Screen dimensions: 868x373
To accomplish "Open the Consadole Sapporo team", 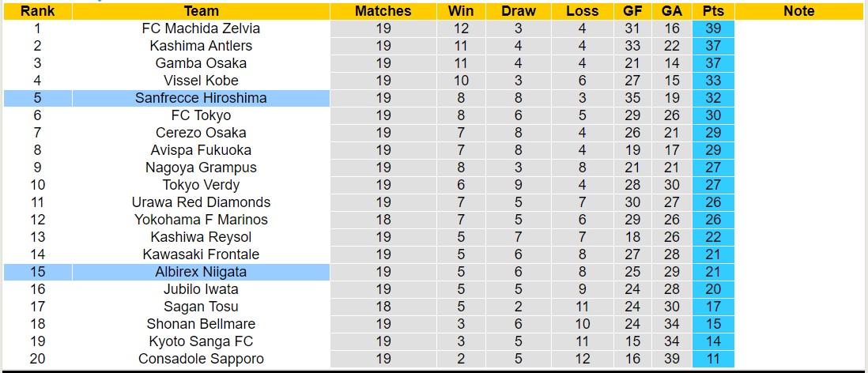I will click(x=201, y=359).
